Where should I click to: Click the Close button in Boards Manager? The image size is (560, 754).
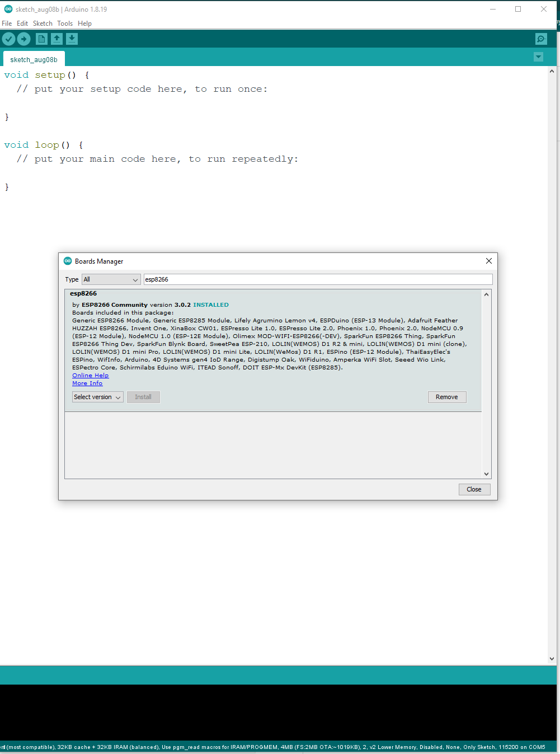pos(474,489)
